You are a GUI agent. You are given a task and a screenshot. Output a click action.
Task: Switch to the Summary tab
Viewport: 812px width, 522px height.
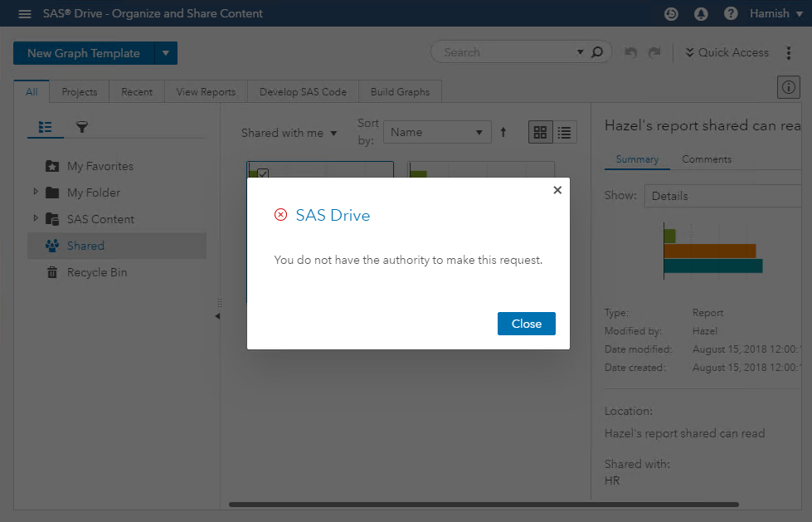[x=637, y=159]
